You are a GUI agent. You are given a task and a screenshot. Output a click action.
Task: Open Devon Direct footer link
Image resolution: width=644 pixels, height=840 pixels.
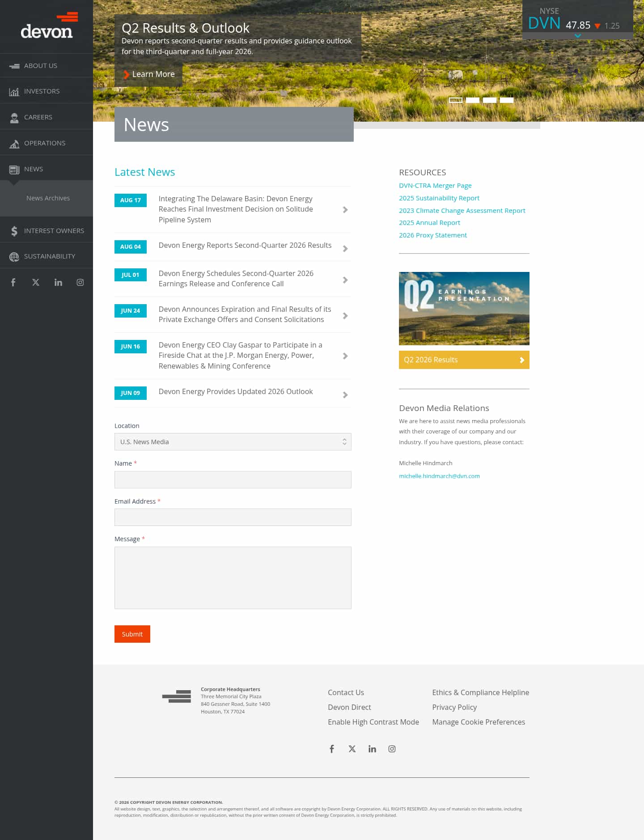point(349,707)
